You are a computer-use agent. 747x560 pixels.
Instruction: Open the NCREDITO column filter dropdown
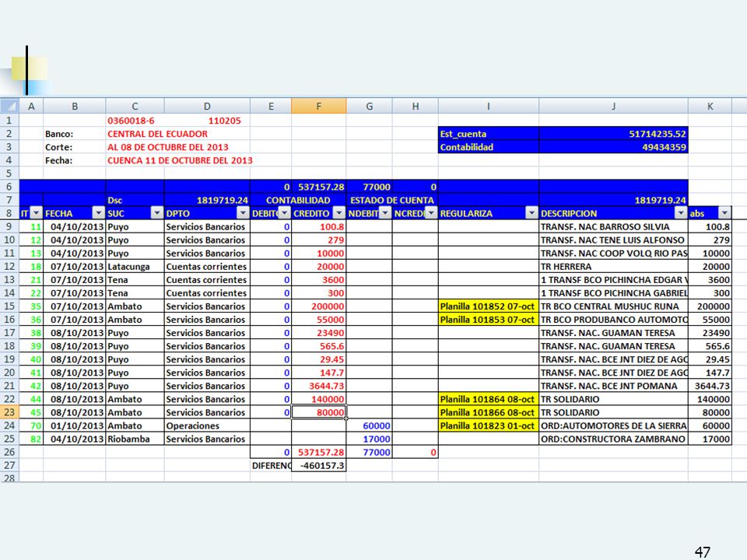431,213
